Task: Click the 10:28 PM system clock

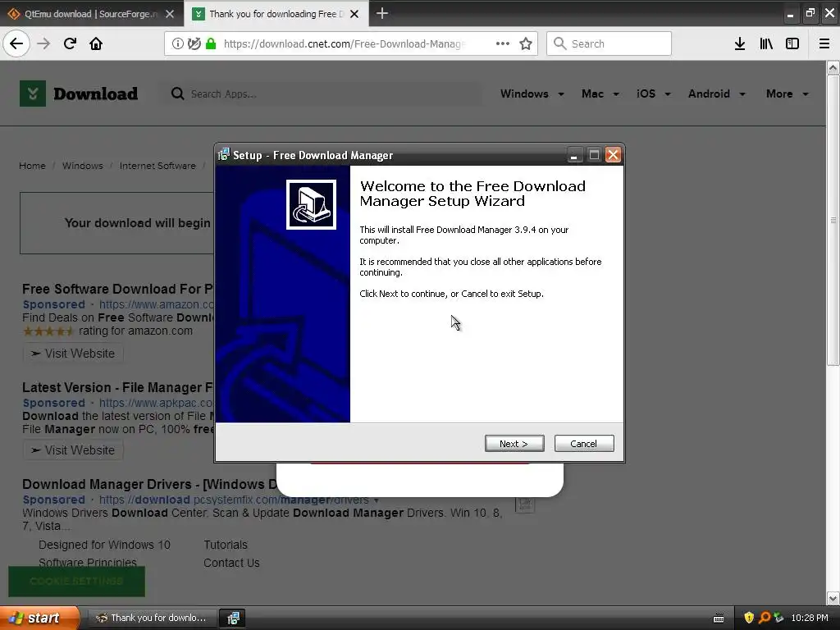Action: pos(810,619)
